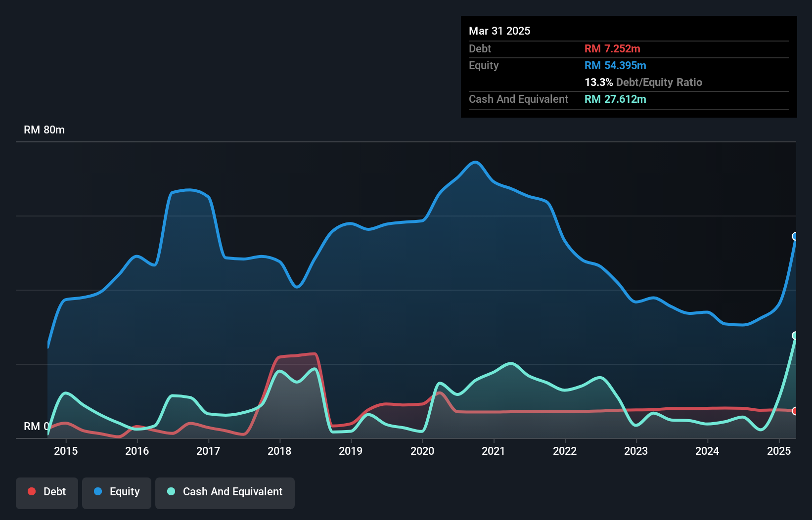Click the 2023 x-axis label
This screenshot has height=520, width=812.
(636, 451)
